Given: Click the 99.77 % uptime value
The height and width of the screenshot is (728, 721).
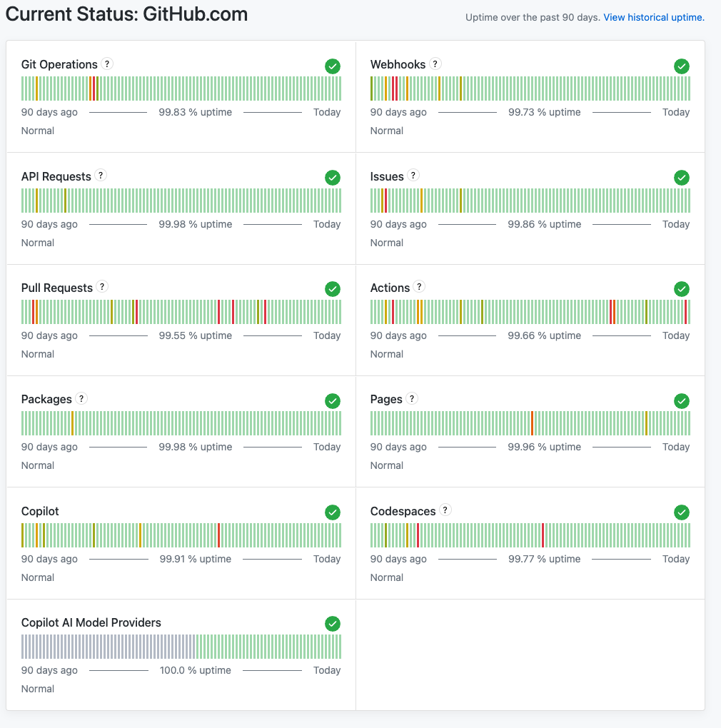Looking at the screenshot, I should [x=545, y=559].
